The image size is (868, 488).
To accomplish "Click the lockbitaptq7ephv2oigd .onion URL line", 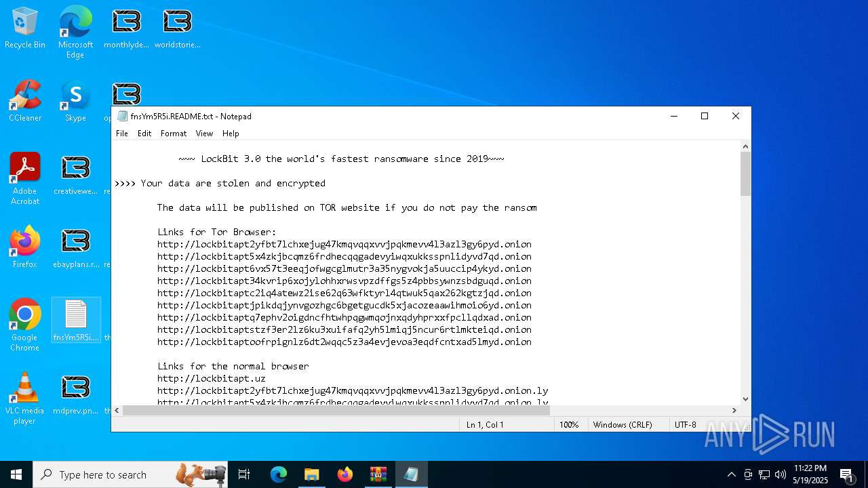I will pos(344,317).
